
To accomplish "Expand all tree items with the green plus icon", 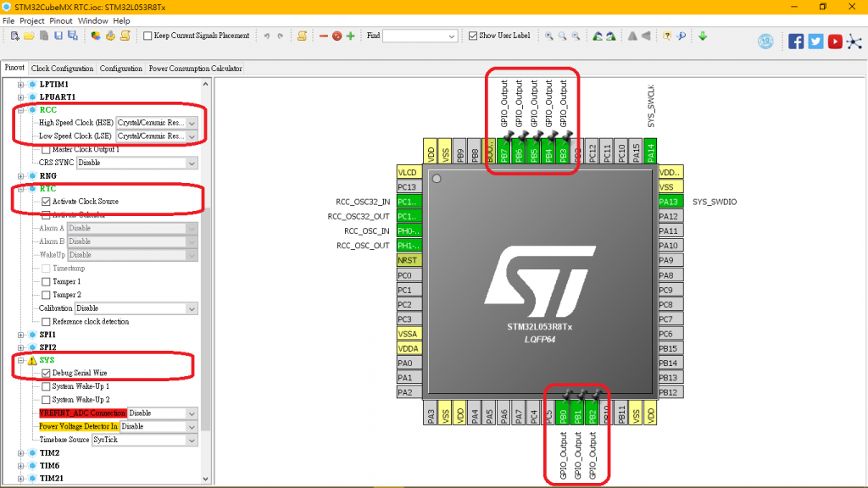I will click(x=350, y=36).
